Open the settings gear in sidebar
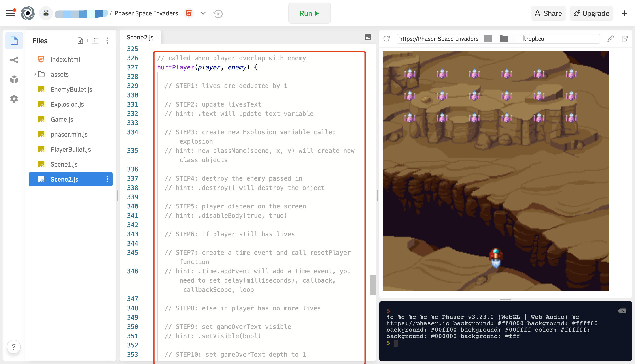This screenshot has height=364, width=635. (14, 99)
